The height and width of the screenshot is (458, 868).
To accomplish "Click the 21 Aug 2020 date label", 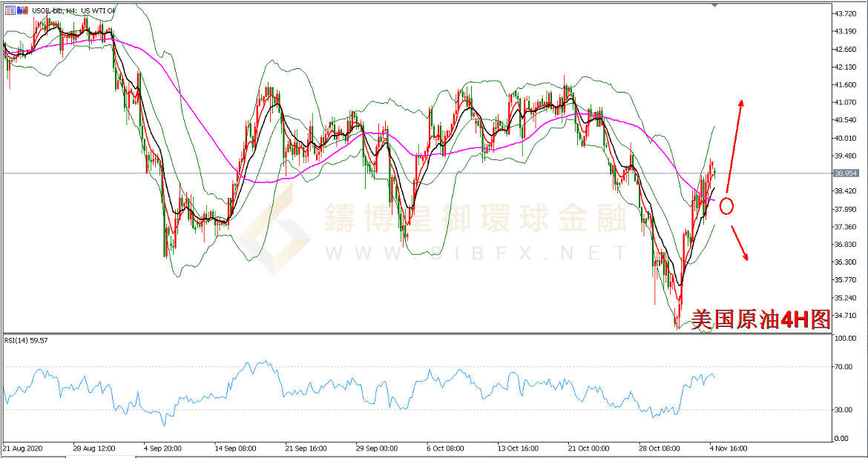I will coord(24,448).
